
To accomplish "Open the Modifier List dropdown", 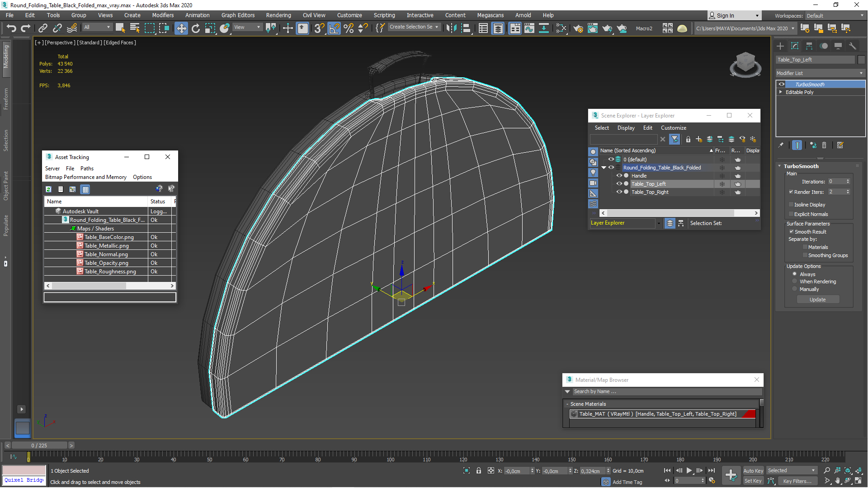I will click(x=820, y=73).
